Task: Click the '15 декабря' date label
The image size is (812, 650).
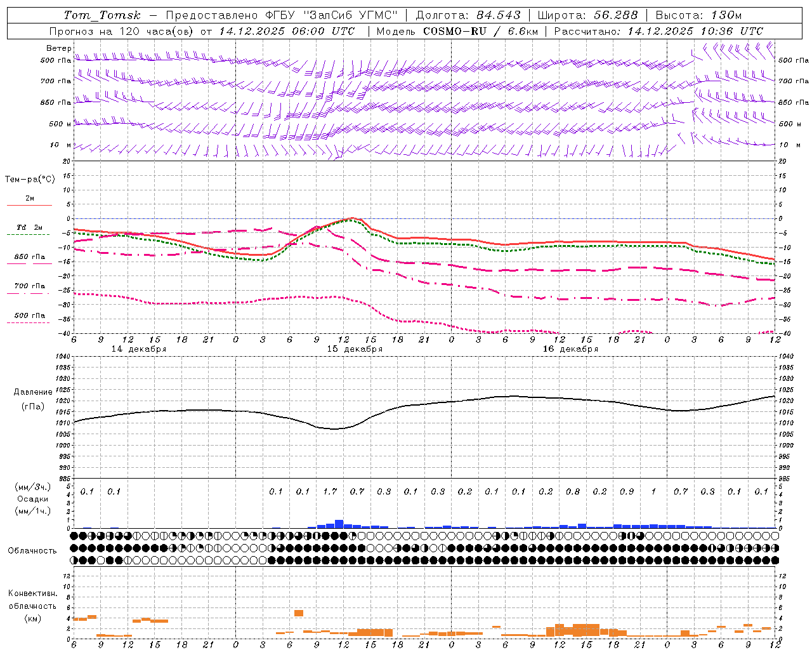Action: coord(355,349)
